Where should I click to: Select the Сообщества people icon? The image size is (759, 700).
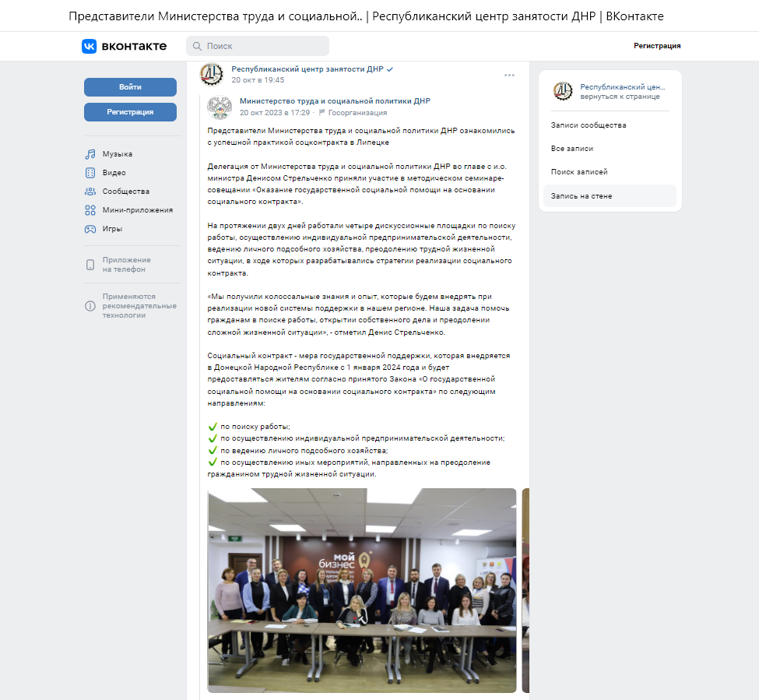click(90, 192)
